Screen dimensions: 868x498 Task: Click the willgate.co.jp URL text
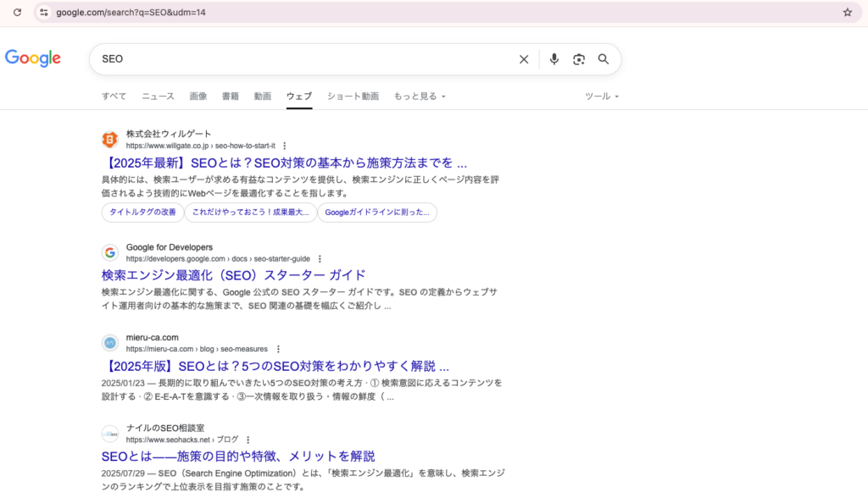tap(200, 146)
